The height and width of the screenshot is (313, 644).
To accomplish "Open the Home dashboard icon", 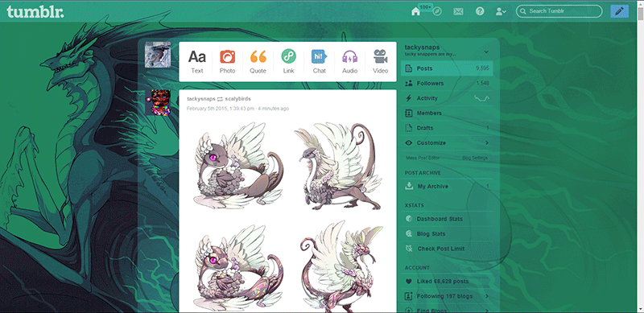I will pos(415,11).
